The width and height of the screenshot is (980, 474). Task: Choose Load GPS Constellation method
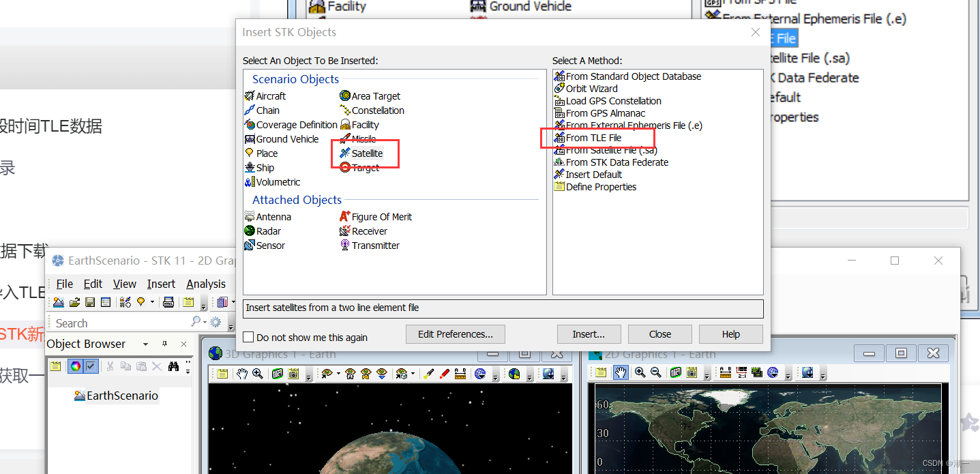[608, 101]
